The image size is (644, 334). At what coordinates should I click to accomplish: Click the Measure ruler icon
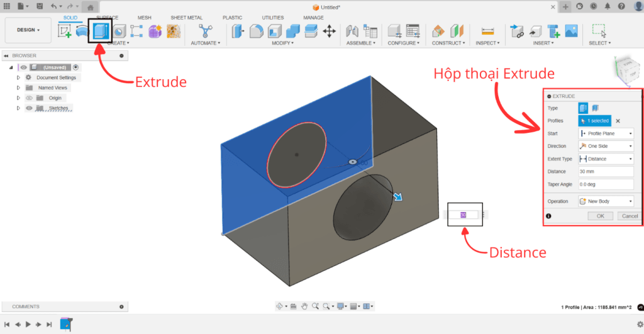pyautogui.click(x=487, y=31)
